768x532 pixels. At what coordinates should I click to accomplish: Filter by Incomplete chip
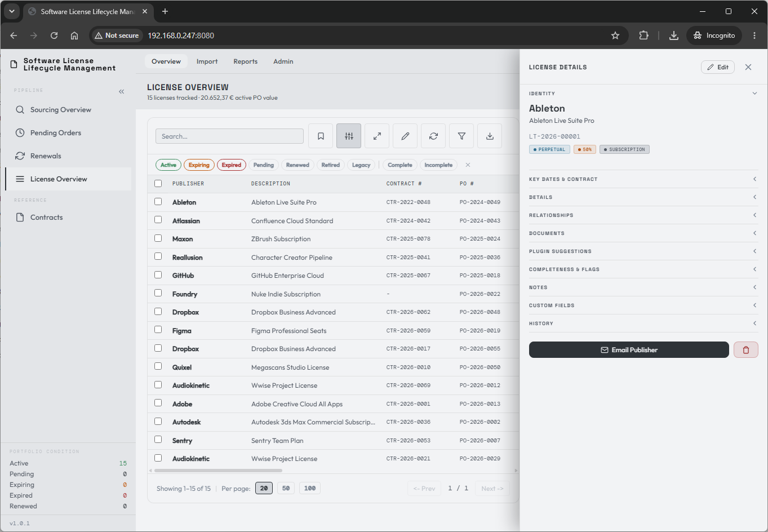[x=438, y=165]
